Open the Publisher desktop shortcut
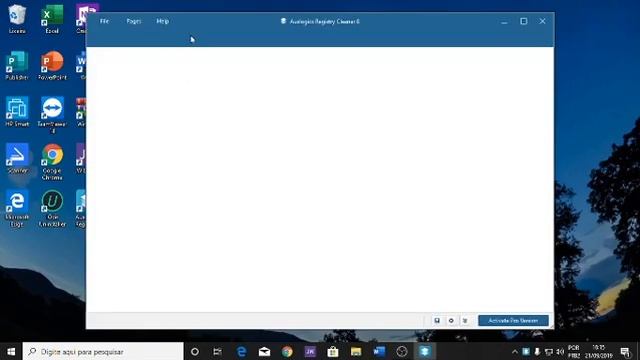Viewport: 640px width, 360px height. coord(17,65)
